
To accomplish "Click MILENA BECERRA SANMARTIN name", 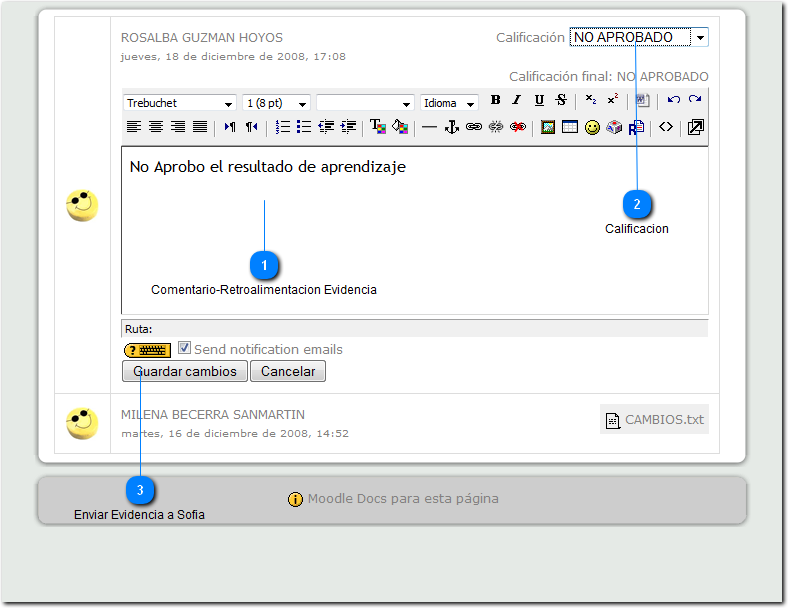I will 213,415.
